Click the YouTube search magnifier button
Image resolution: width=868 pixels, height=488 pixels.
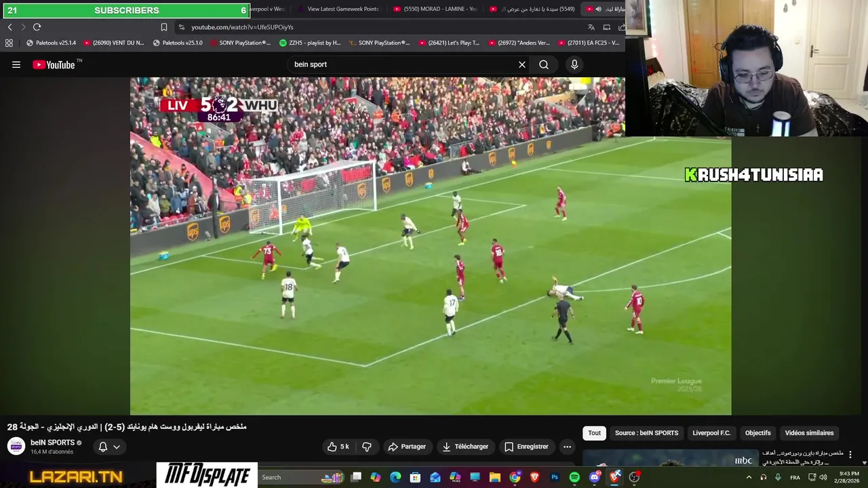coord(544,64)
